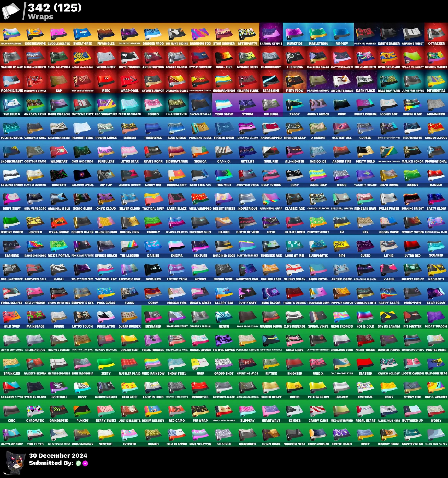Select the Candy Cane wrap icon
Image resolution: width=448 pixels, height=478 pixels.
point(318,411)
